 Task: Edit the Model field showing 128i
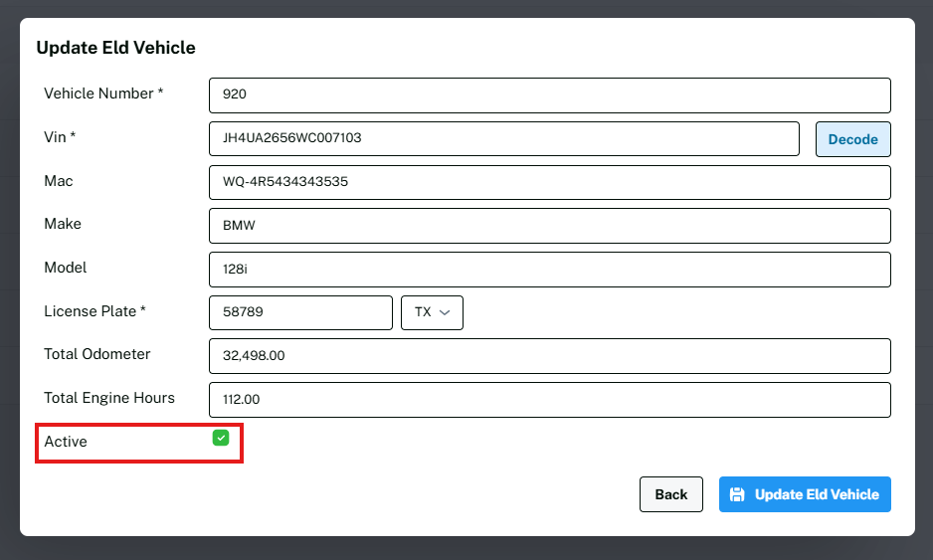point(549,270)
